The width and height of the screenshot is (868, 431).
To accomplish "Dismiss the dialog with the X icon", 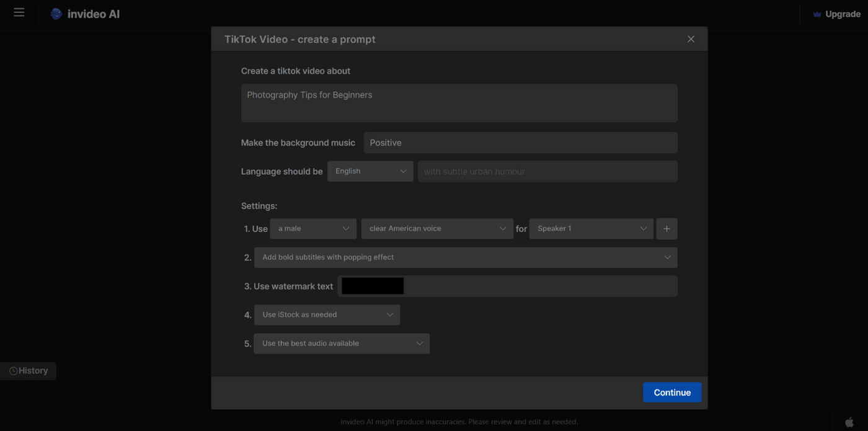I will click(x=691, y=38).
